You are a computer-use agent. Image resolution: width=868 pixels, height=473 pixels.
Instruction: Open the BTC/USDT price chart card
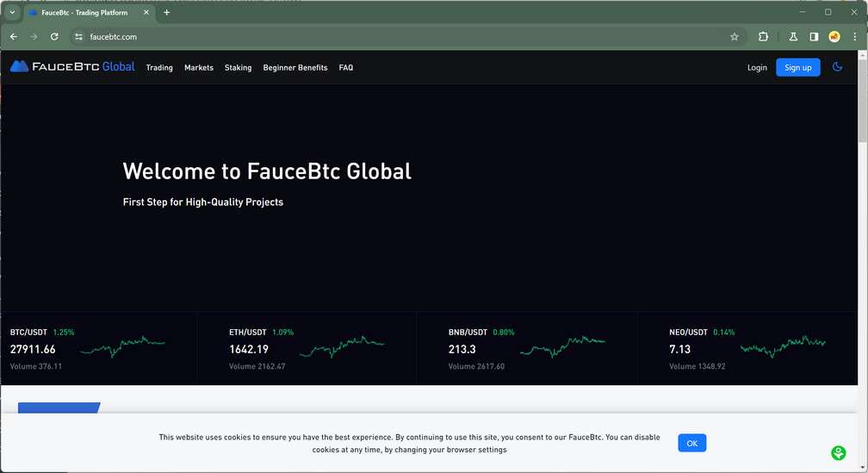point(99,349)
